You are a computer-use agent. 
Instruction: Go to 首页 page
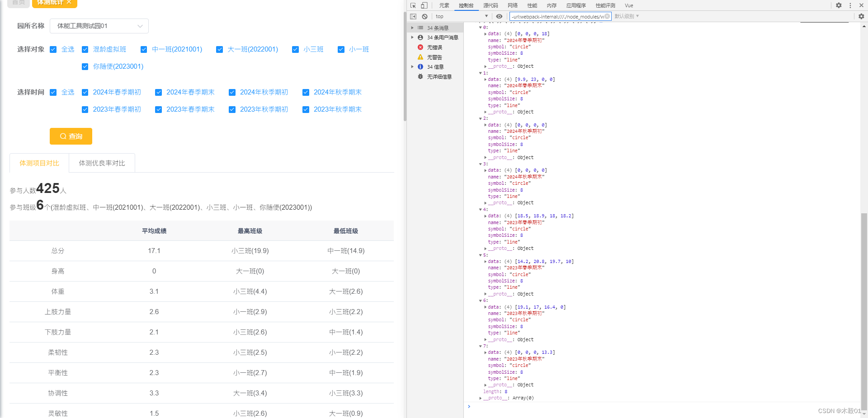18,2
